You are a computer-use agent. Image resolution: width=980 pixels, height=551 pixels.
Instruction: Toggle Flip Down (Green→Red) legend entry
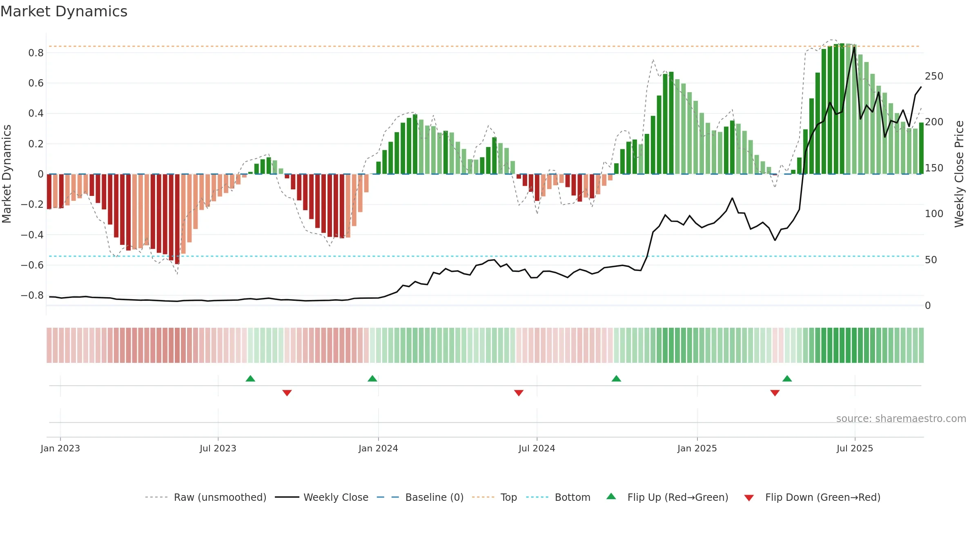(812, 497)
